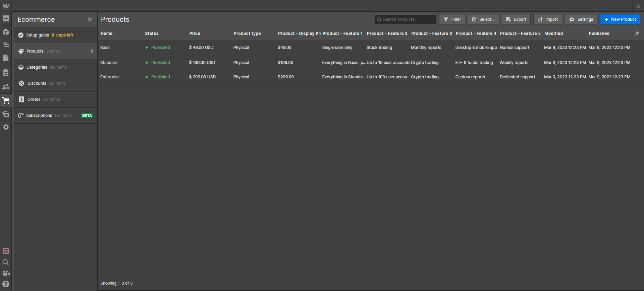Export products list
This screenshot has height=291, width=644.
[516, 19]
